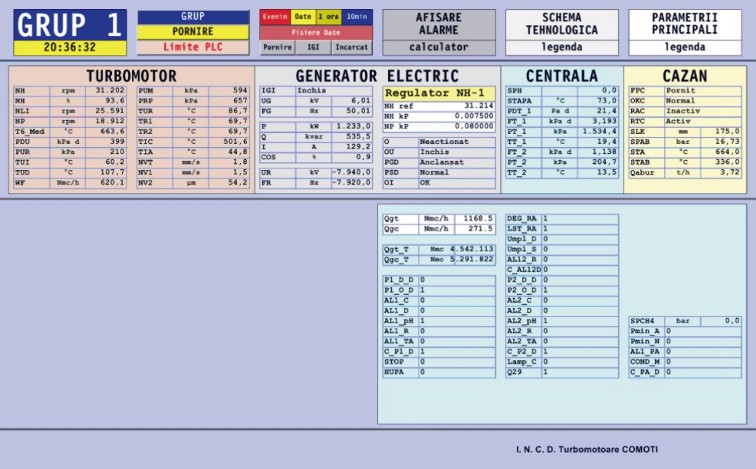Image resolution: width=756 pixels, height=469 pixels.
Task: Open the AFISARE ALARME panel
Action: pyautogui.click(x=439, y=24)
